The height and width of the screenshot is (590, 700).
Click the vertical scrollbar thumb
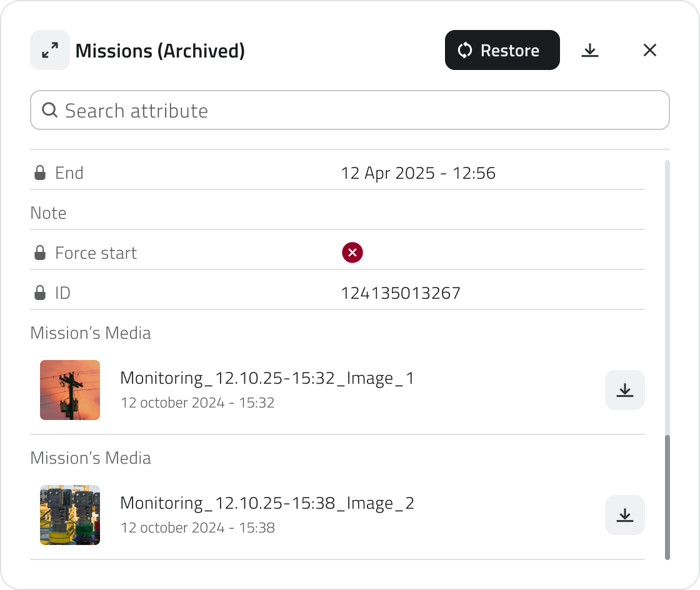click(x=667, y=497)
